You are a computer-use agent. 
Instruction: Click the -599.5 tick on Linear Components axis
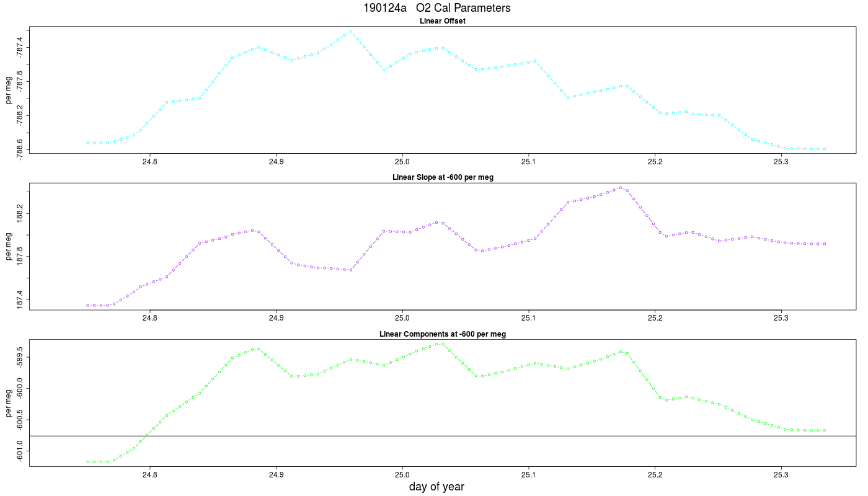point(20,357)
